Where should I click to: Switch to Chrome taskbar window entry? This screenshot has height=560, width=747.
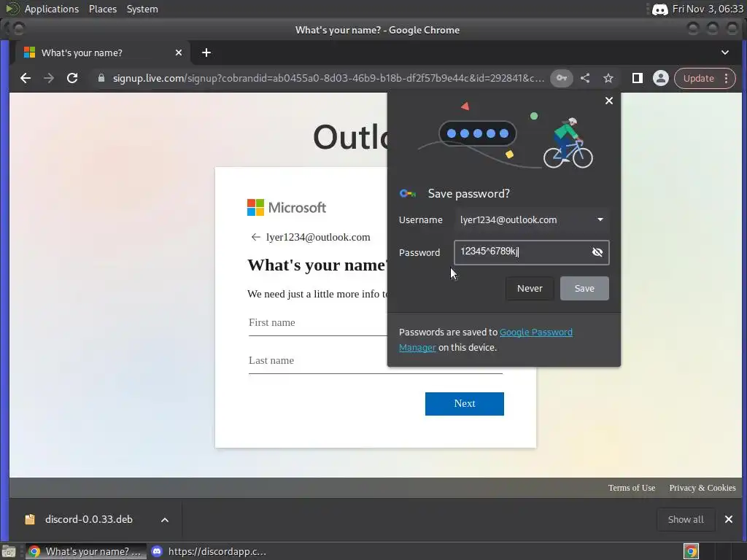point(86,551)
